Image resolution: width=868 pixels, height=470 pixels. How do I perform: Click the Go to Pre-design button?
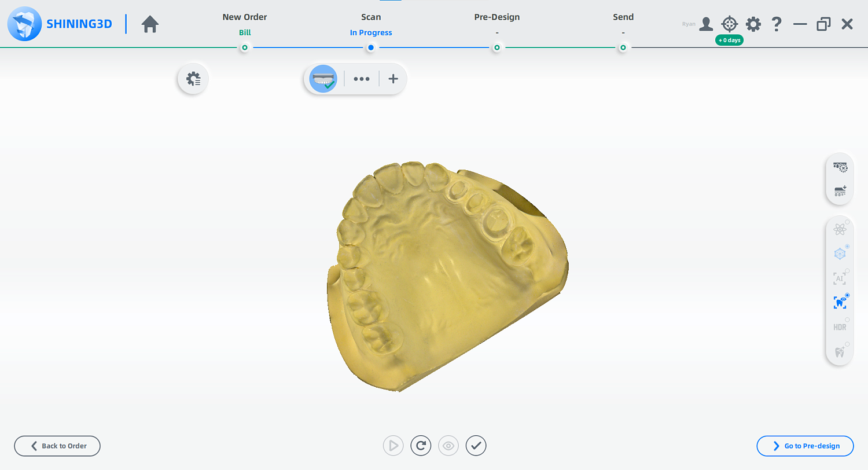point(805,446)
